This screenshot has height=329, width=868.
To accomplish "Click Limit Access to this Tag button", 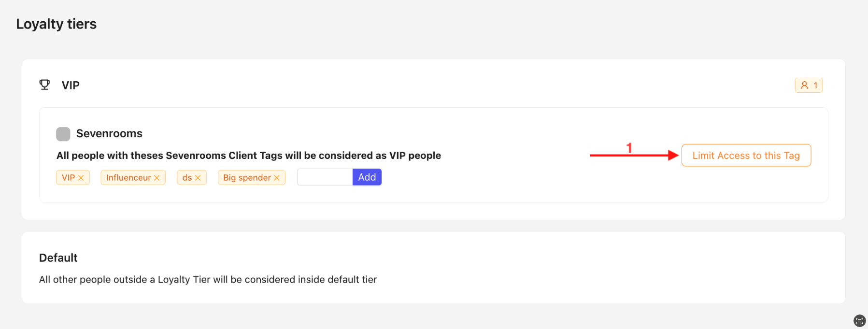I will [x=746, y=156].
